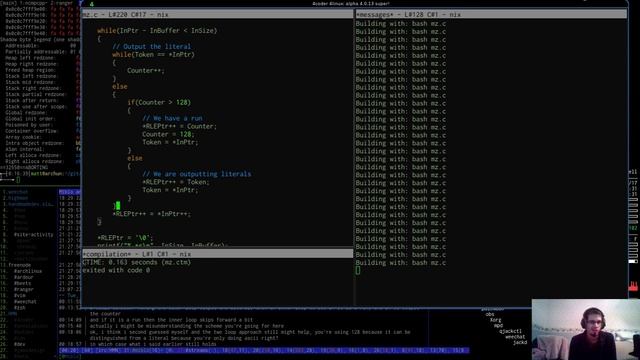Click chat message 'and if it is a run'

[171, 320]
